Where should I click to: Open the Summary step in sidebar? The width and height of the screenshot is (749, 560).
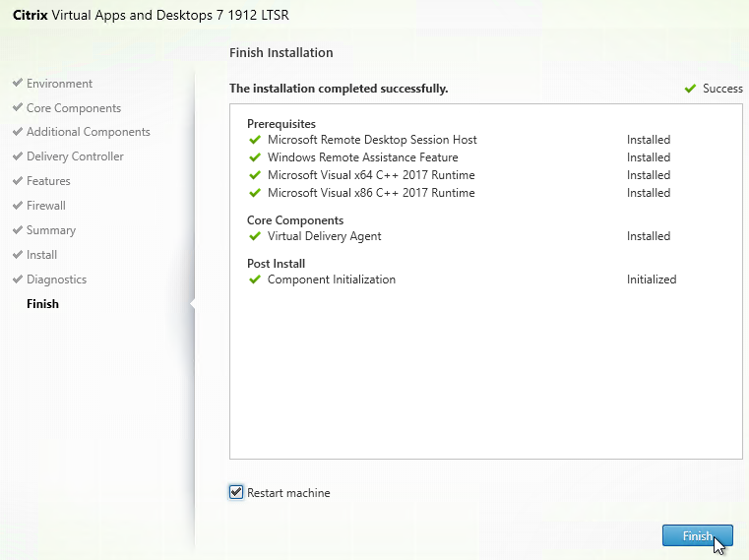click(51, 230)
